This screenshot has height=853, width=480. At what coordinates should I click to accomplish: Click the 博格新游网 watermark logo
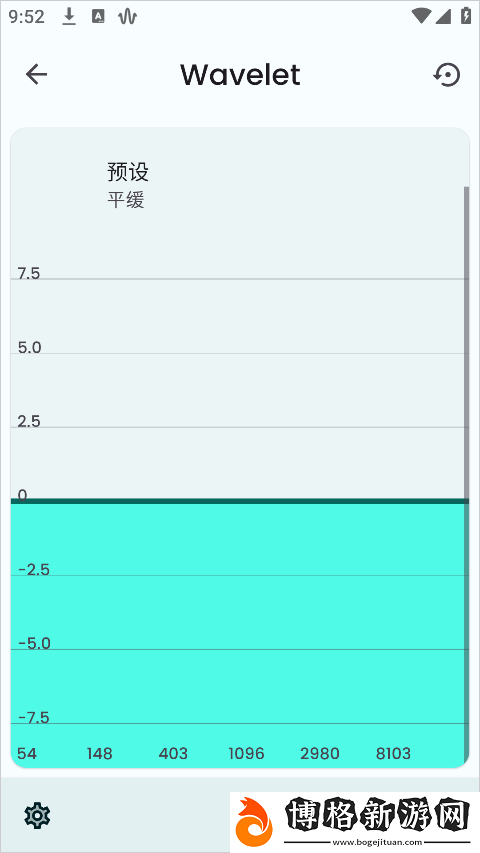[355, 821]
